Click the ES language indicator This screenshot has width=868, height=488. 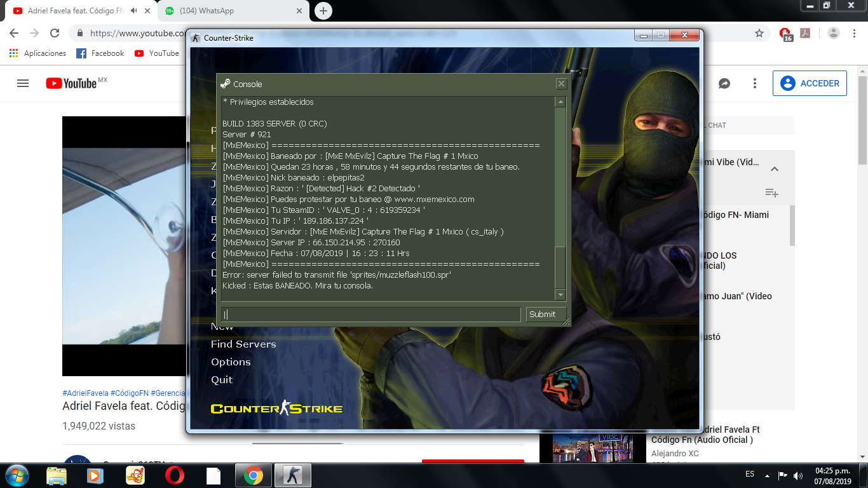(750, 475)
